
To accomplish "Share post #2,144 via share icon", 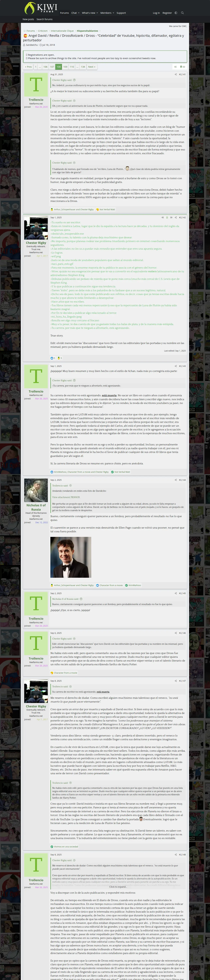I will click(175, 480).
